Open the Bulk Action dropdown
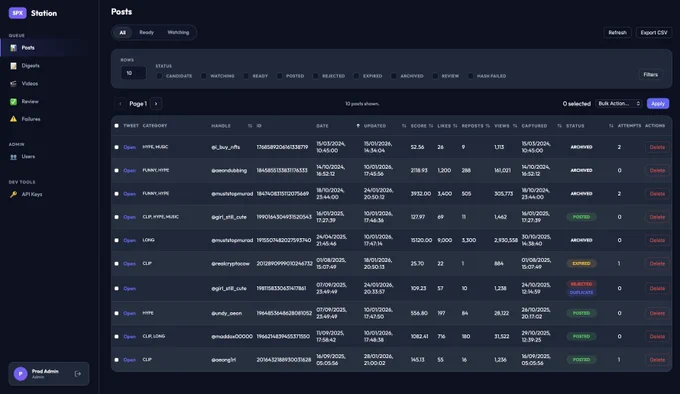680x394 pixels. click(x=619, y=104)
